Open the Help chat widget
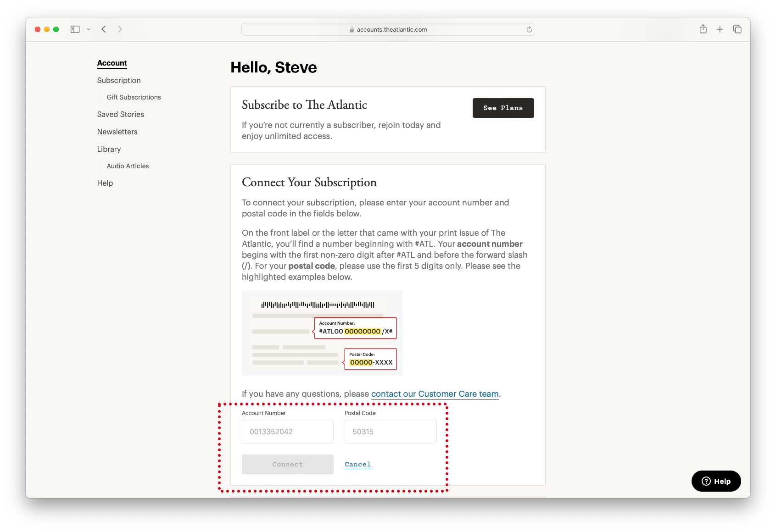Screen dimensions: 776x532 [x=716, y=481]
